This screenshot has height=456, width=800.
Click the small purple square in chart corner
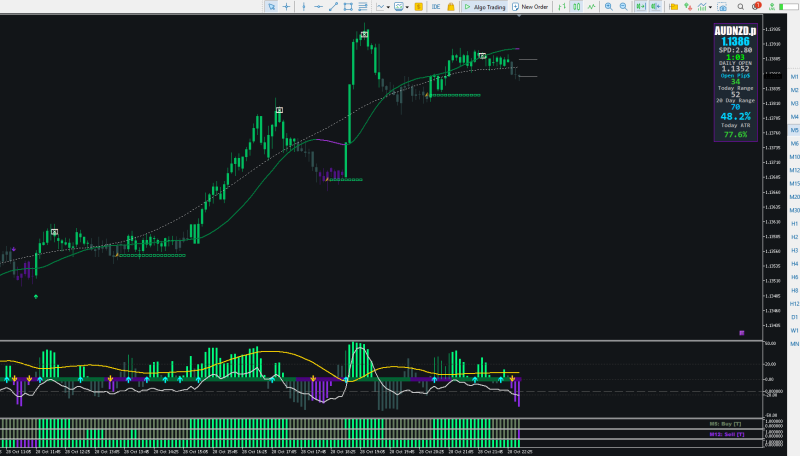point(741,333)
